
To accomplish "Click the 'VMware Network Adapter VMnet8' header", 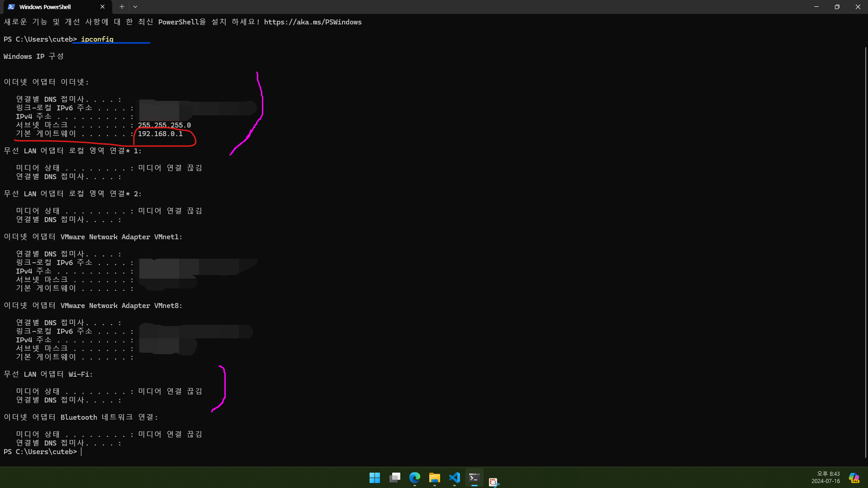I will coord(93,306).
